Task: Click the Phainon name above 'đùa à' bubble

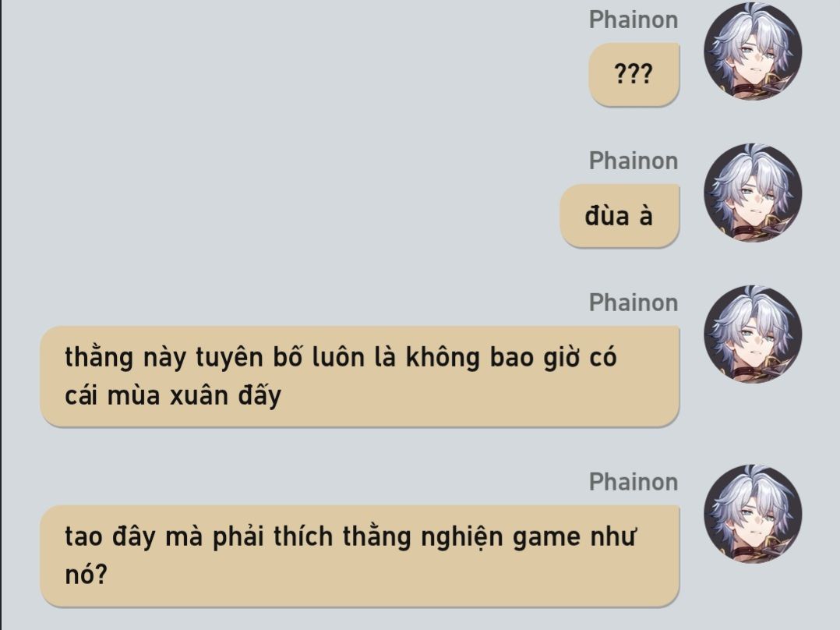Action: pyautogui.click(x=634, y=161)
